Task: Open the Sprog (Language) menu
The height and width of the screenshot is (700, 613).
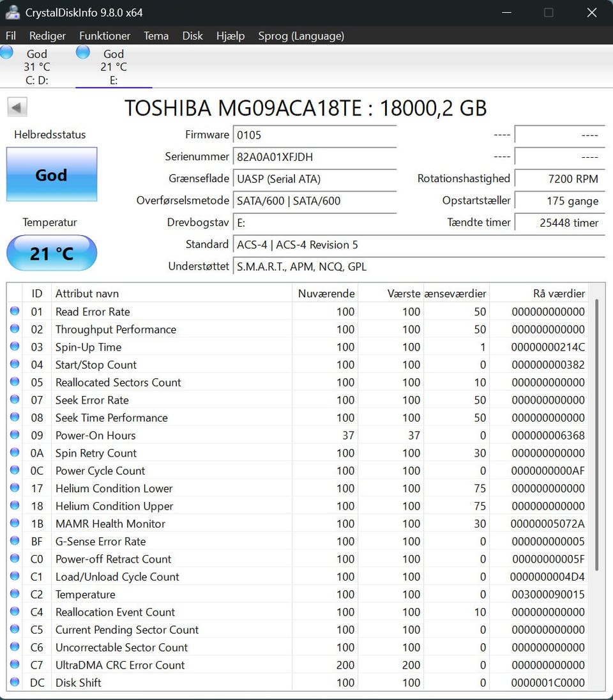Action: pyautogui.click(x=301, y=36)
